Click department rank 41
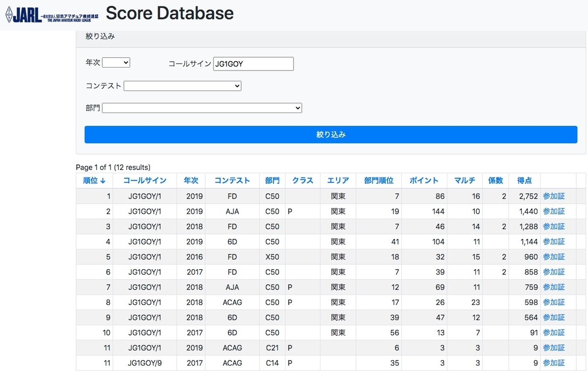588x373 pixels. coord(395,242)
